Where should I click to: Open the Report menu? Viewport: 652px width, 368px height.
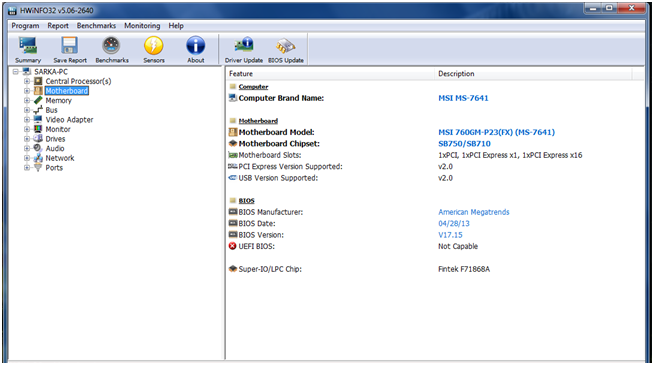[58, 26]
